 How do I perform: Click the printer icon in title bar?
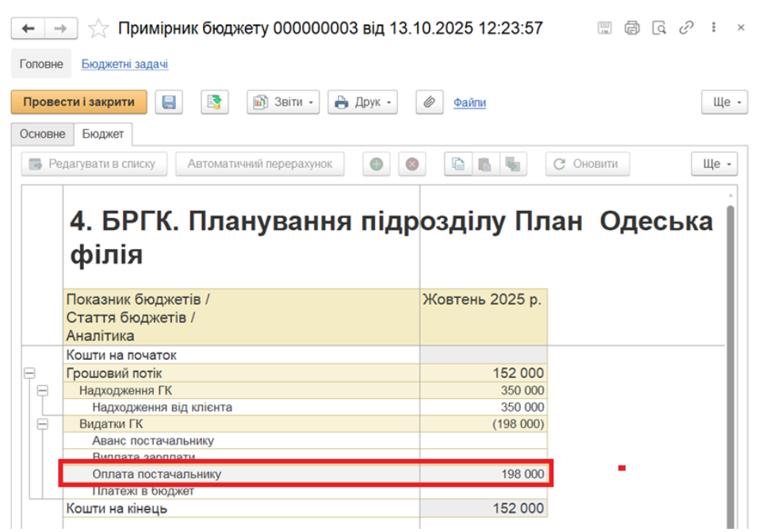632,29
